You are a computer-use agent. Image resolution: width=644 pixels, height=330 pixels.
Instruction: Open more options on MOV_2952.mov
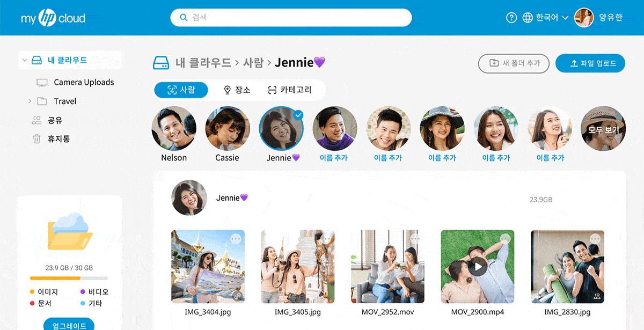(415, 239)
